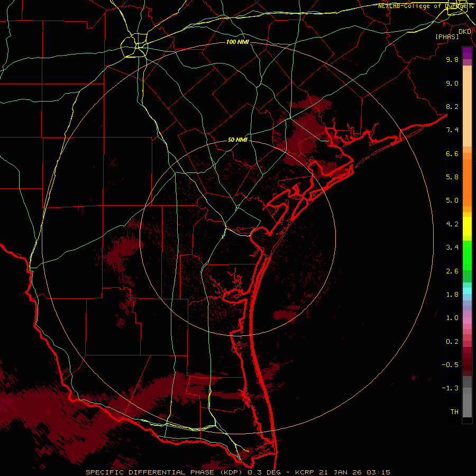476x476 pixels.
Task: Click the gray band at the scale bottom
Action: pos(467,406)
